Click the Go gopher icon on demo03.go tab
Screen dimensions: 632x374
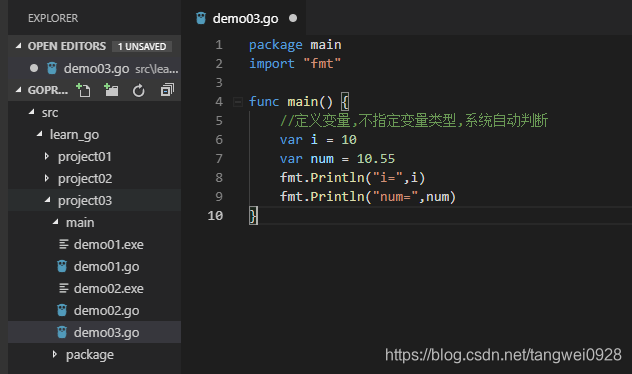201,18
